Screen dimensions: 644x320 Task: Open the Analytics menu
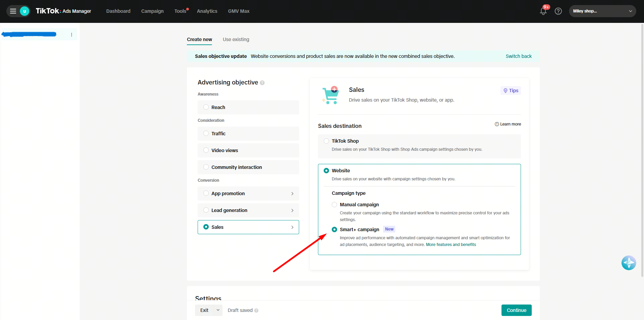click(207, 11)
